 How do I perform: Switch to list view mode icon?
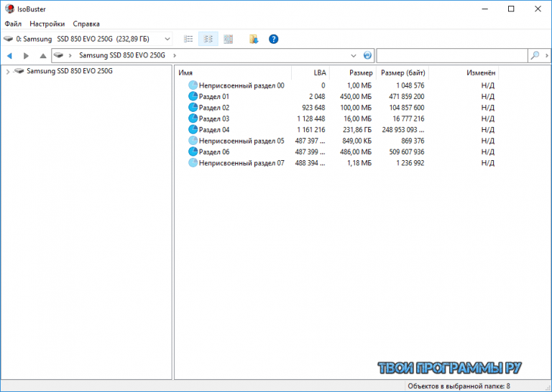point(188,39)
